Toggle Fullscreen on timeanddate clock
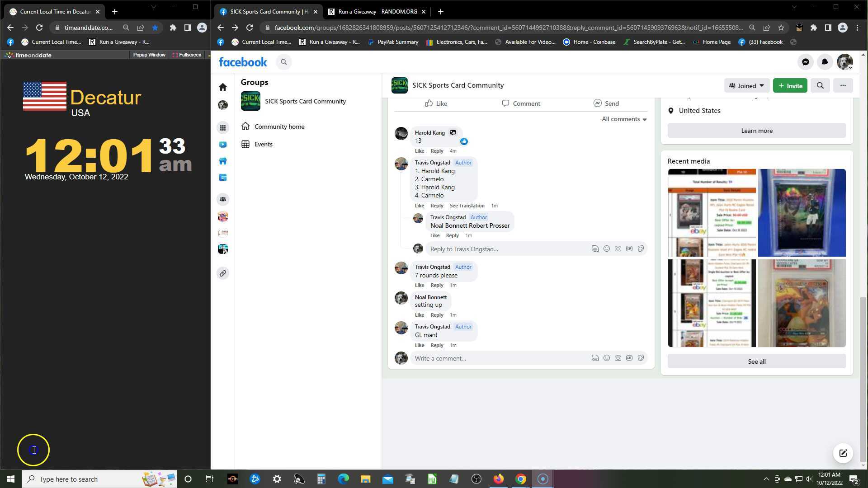The width and height of the screenshot is (868, 488). [187, 55]
